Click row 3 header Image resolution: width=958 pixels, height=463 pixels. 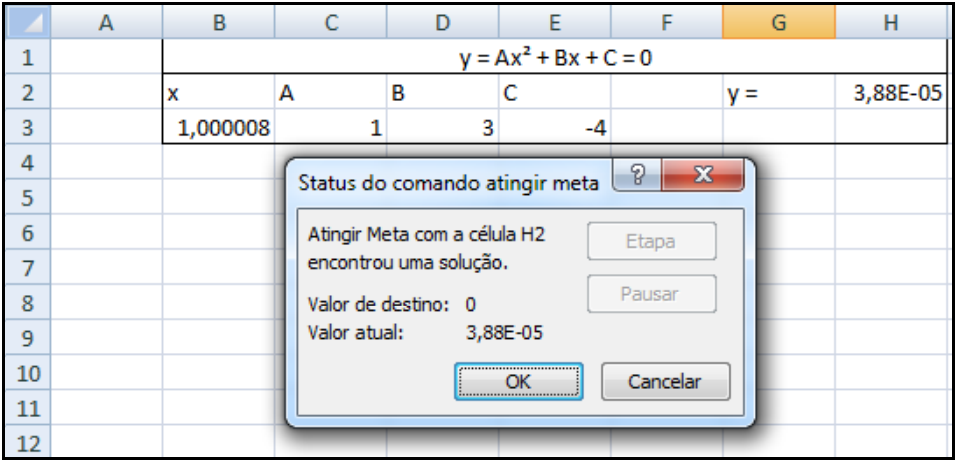click(25, 128)
